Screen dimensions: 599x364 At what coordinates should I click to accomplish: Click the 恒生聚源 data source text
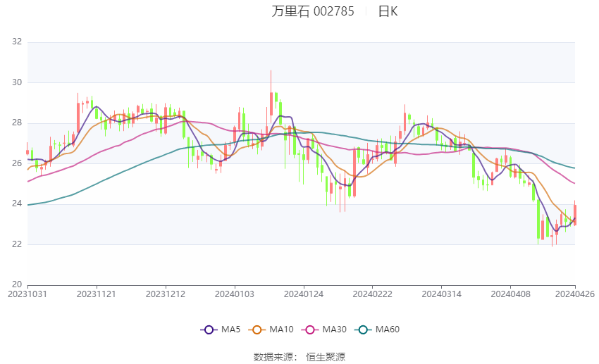pos(326,357)
